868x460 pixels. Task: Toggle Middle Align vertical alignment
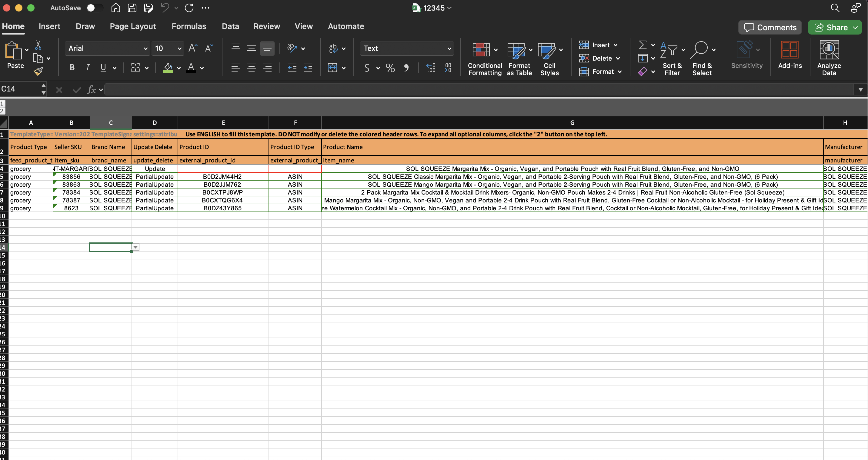coord(251,48)
